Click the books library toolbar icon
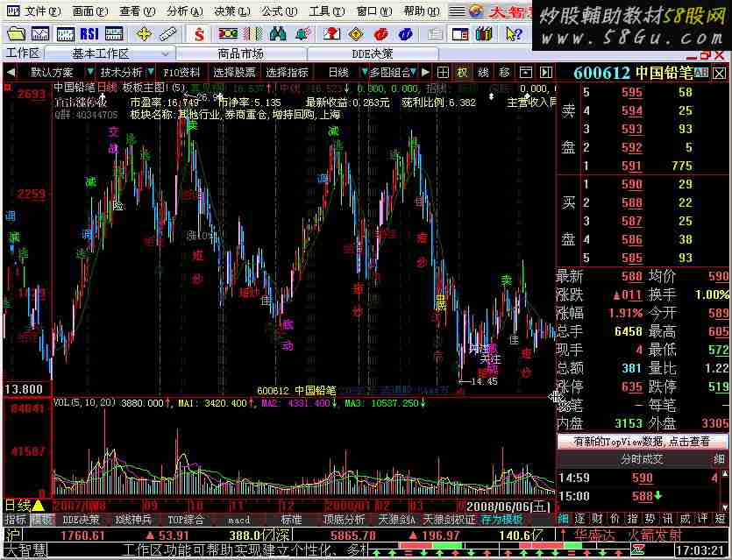732x560 pixels. coord(484,34)
